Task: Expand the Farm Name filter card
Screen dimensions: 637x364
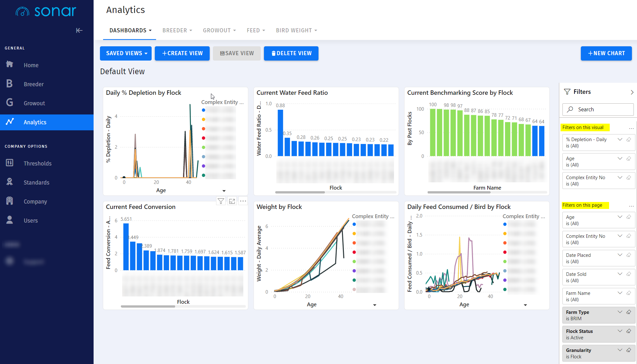Action: 620,293
